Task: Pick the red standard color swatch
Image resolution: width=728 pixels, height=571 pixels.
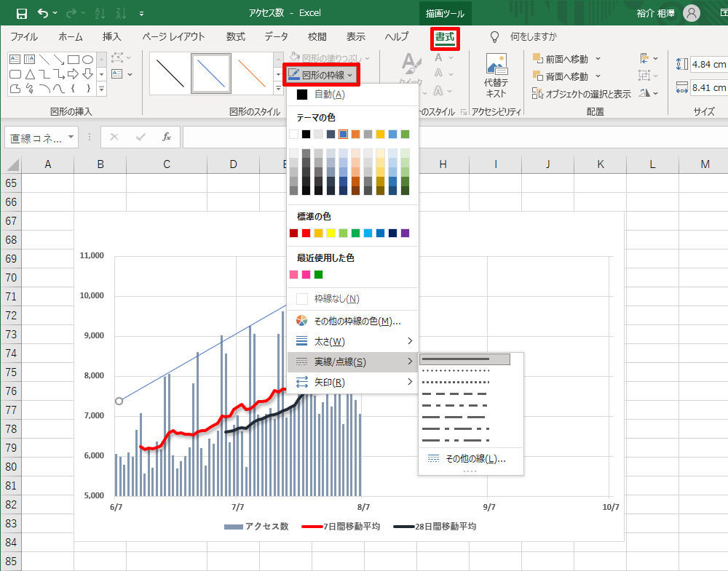Action: [x=306, y=233]
